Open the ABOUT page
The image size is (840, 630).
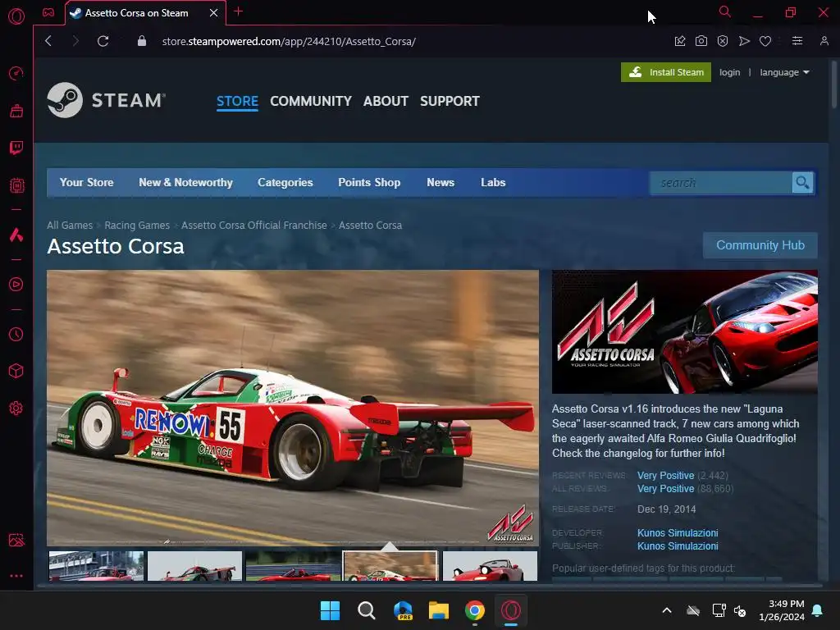(386, 101)
